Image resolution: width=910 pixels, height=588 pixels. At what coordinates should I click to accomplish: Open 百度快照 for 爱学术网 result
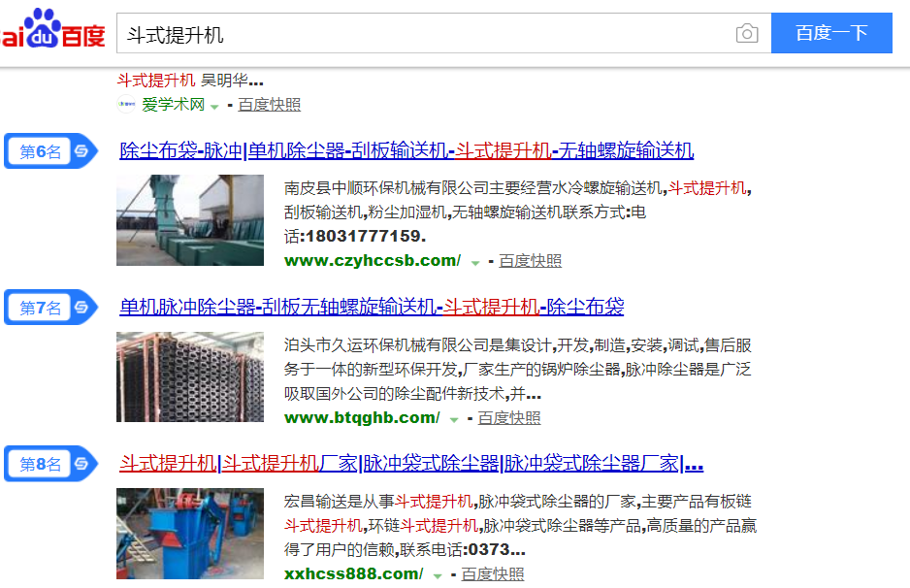click(x=270, y=105)
